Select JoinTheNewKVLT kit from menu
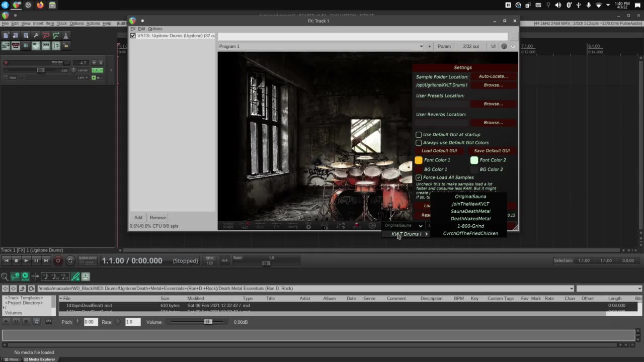 (470, 204)
